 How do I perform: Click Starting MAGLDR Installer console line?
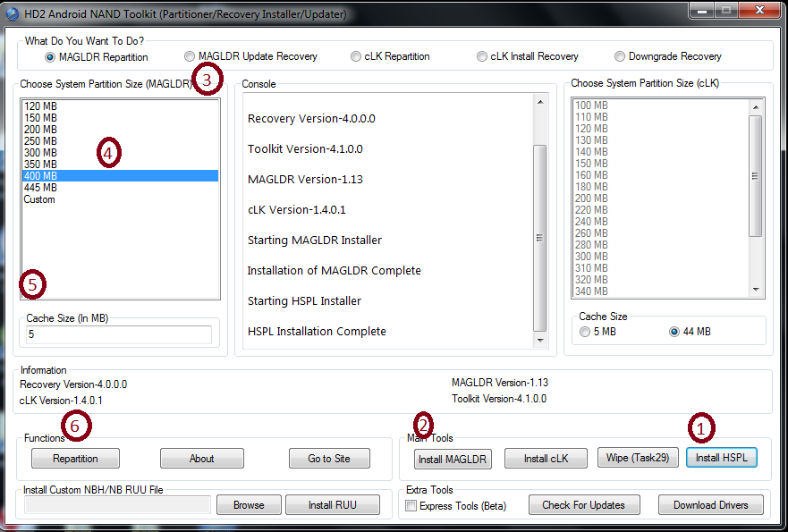pyautogui.click(x=315, y=241)
